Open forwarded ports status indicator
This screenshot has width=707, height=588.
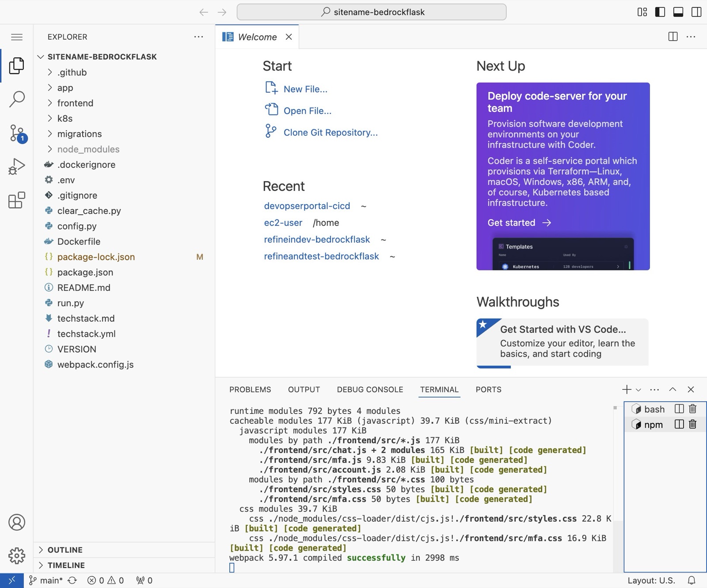pos(144,580)
